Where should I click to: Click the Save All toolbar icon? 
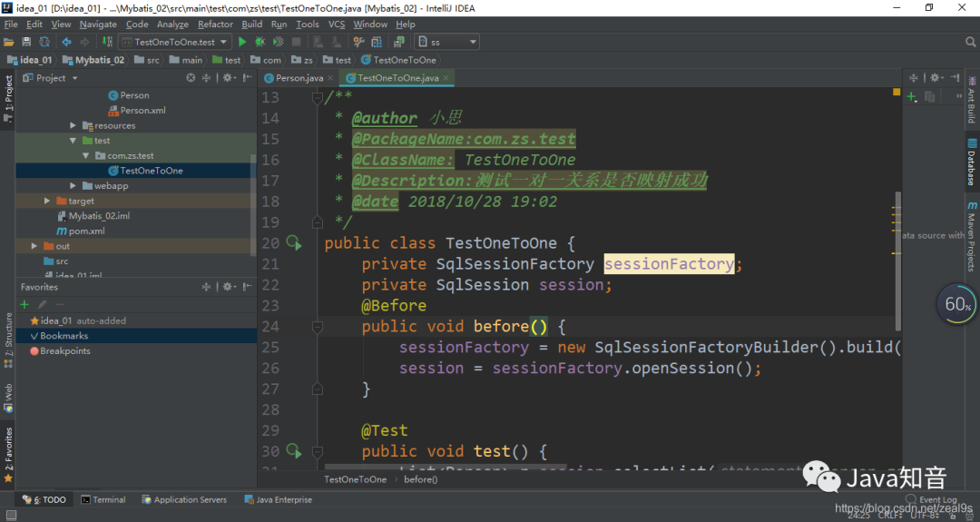(26, 42)
